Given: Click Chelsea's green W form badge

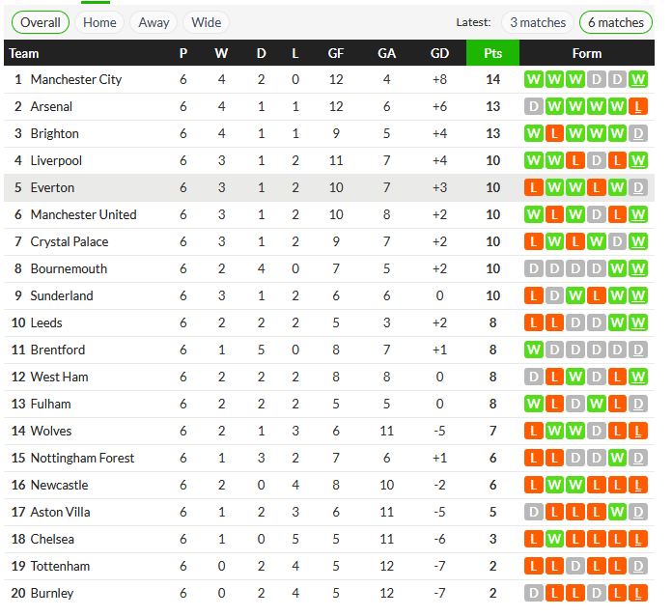Looking at the screenshot, I should (554, 539).
